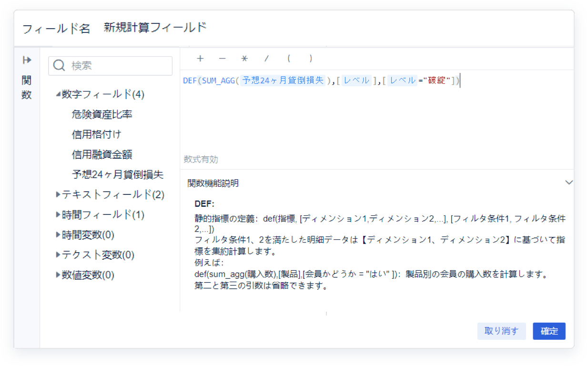Image resolution: width=588 pixels, height=366 pixels.
Task: Cancel using the 取り消す button
Action: tap(502, 331)
